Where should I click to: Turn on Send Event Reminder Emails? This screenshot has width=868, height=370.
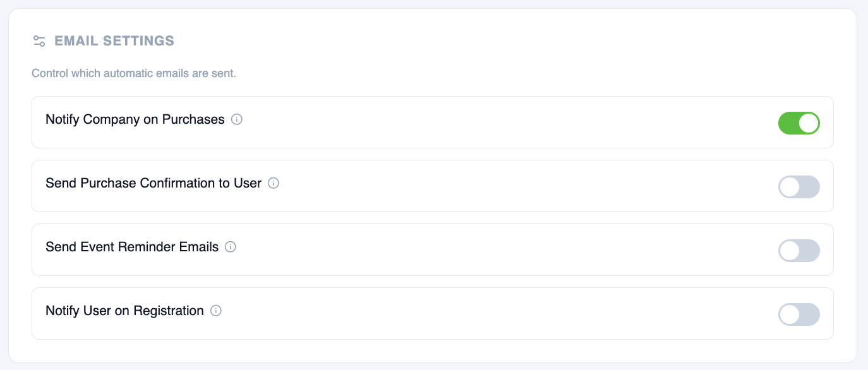click(x=799, y=251)
